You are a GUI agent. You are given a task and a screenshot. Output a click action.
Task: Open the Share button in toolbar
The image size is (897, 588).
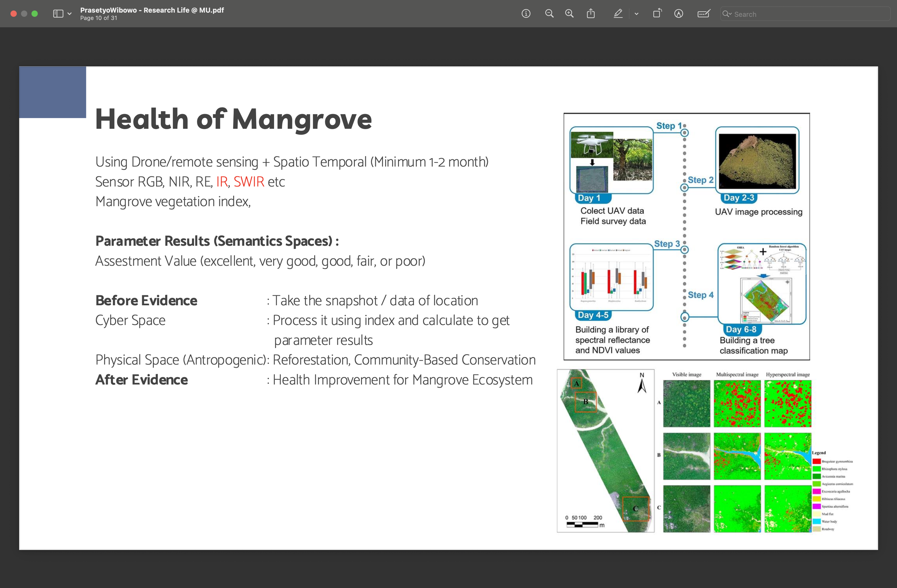pos(591,14)
